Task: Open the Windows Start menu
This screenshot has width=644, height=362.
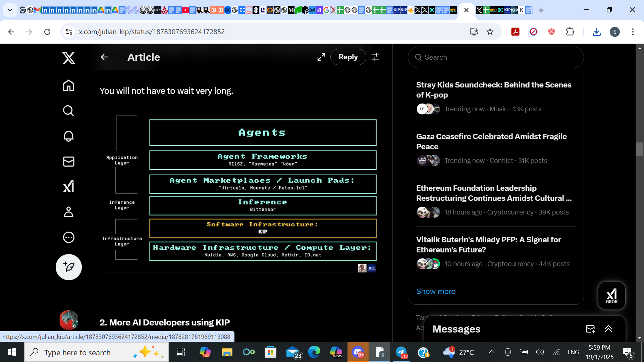Action: [12, 352]
